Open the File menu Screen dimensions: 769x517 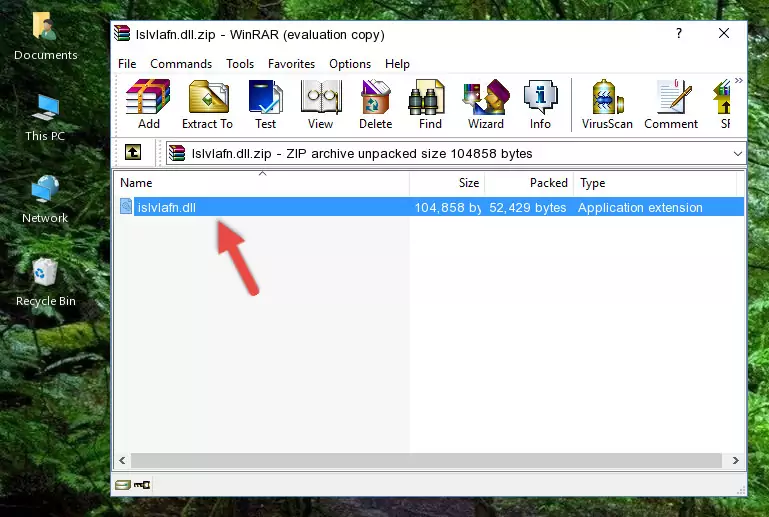(127, 64)
